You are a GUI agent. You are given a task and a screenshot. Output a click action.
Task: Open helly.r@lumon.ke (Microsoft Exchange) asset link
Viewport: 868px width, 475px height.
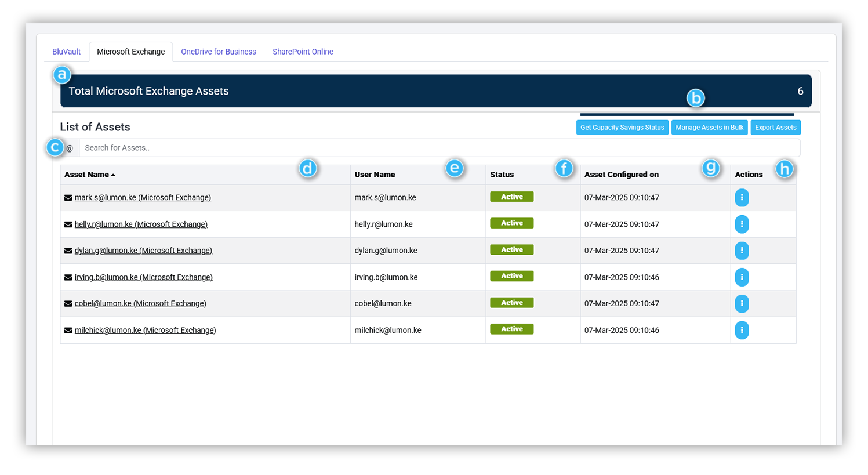point(141,224)
